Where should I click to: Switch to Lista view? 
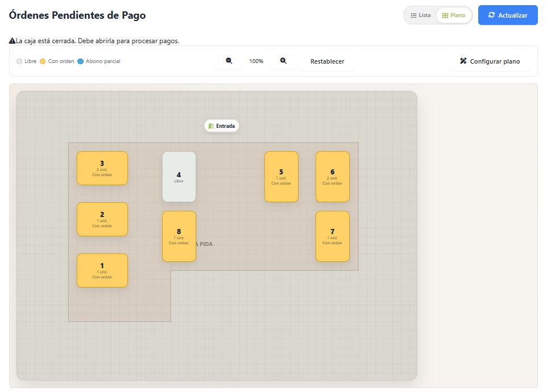[x=421, y=15]
